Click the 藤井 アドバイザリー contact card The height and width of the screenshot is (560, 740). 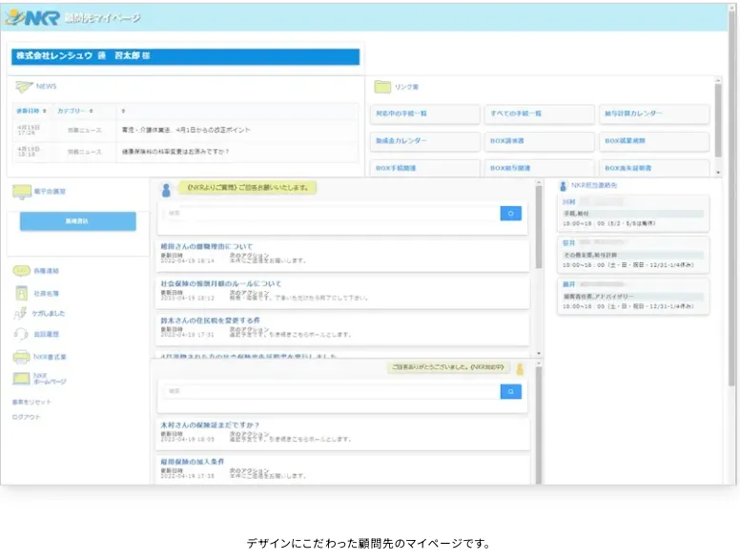tap(633, 296)
